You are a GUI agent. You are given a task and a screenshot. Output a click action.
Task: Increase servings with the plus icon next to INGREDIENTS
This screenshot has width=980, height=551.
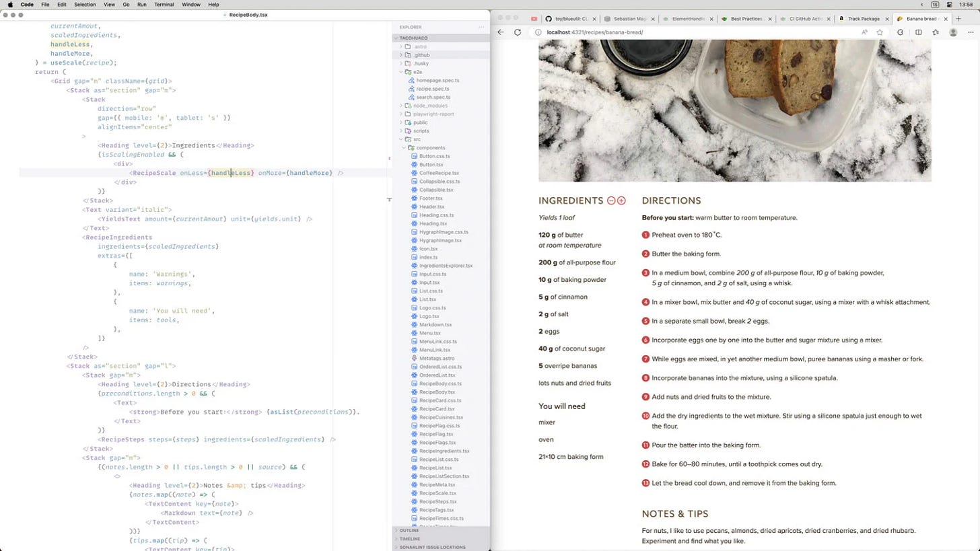[621, 200]
